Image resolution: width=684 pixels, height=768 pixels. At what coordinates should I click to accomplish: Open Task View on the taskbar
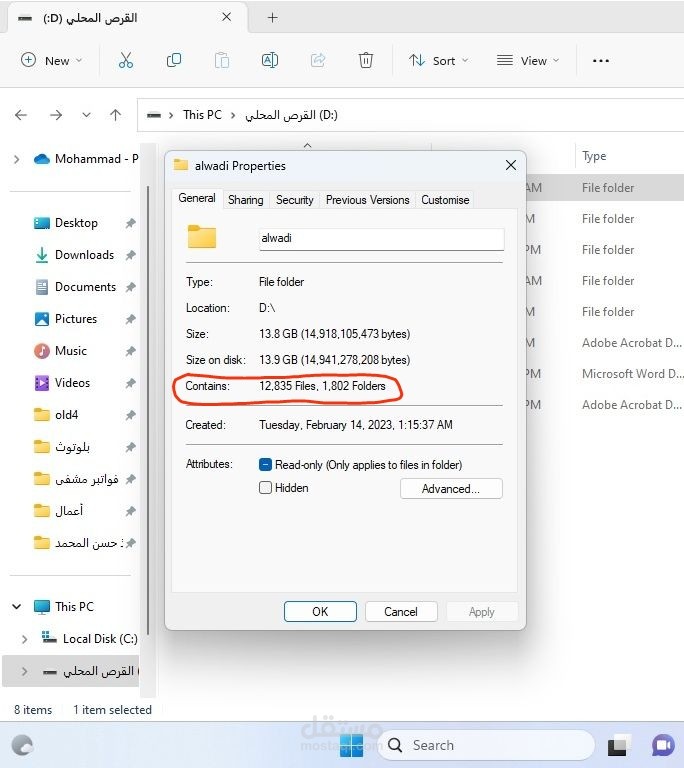click(x=618, y=745)
